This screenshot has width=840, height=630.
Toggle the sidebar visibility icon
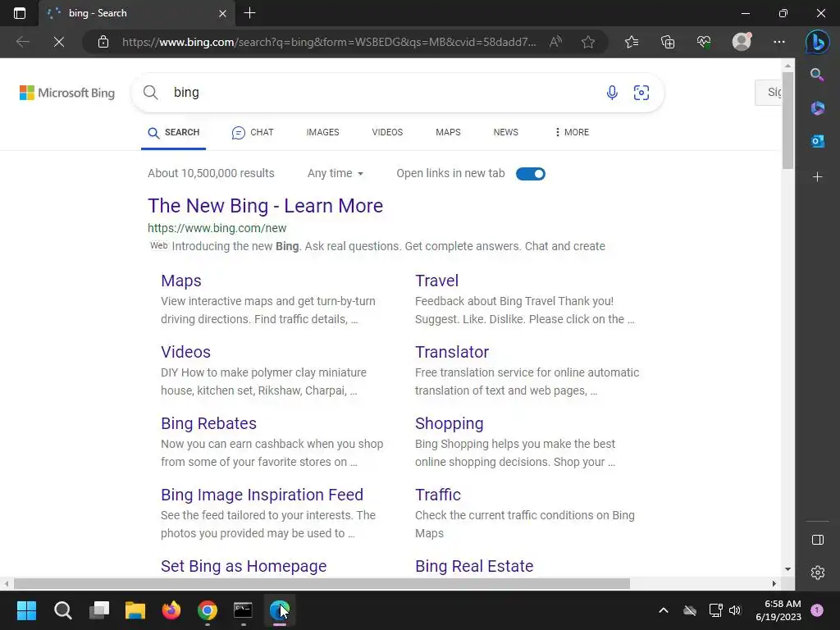click(818, 540)
